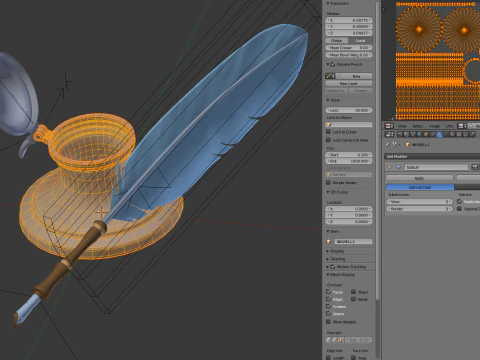Open the UVs menu in UV editor
This screenshot has height=360, width=480.
coord(449,126)
